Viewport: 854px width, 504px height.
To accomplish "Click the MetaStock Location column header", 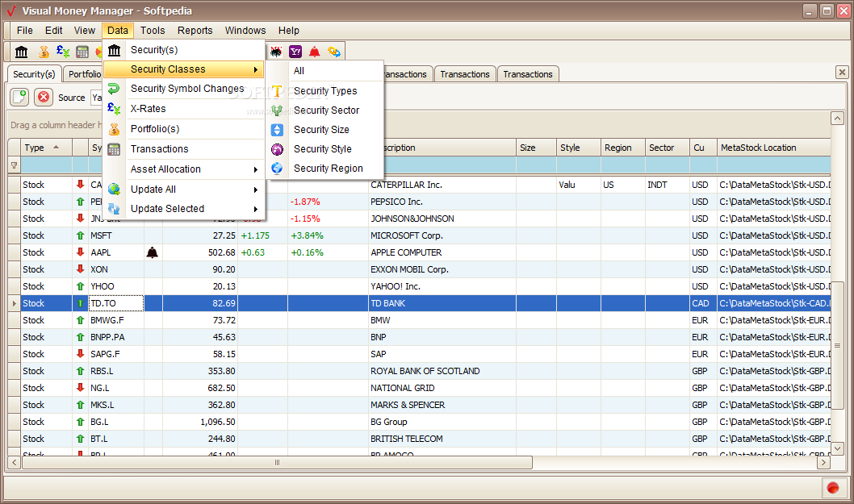I will pyautogui.click(x=774, y=148).
